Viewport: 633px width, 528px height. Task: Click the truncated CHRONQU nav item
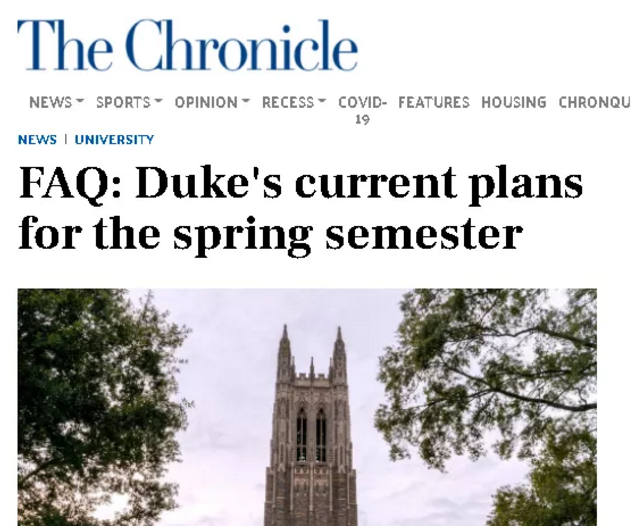[594, 102]
